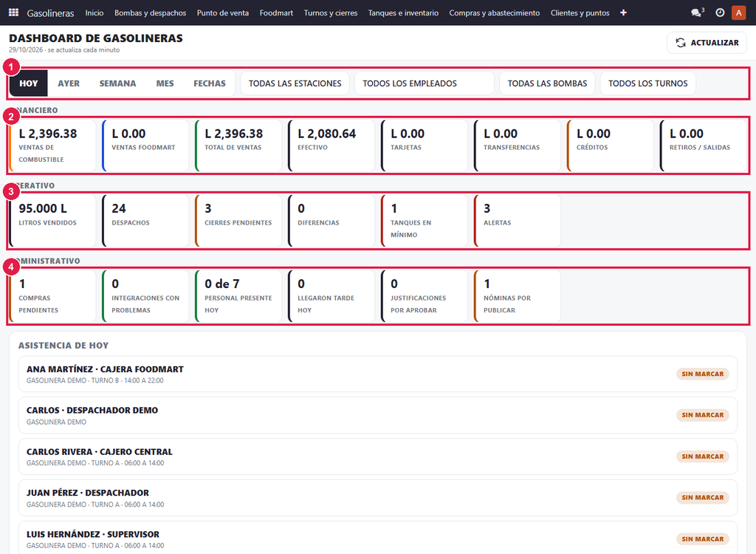Select the FECHAS period tab
Viewport: 756px width, 554px height.
click(x=209, y=83)
